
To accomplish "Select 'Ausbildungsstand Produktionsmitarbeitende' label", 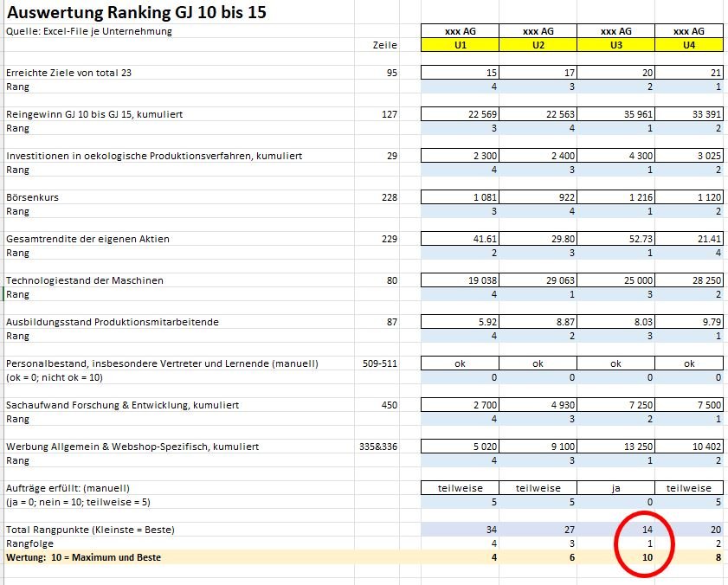I will (x=112, y=322).
